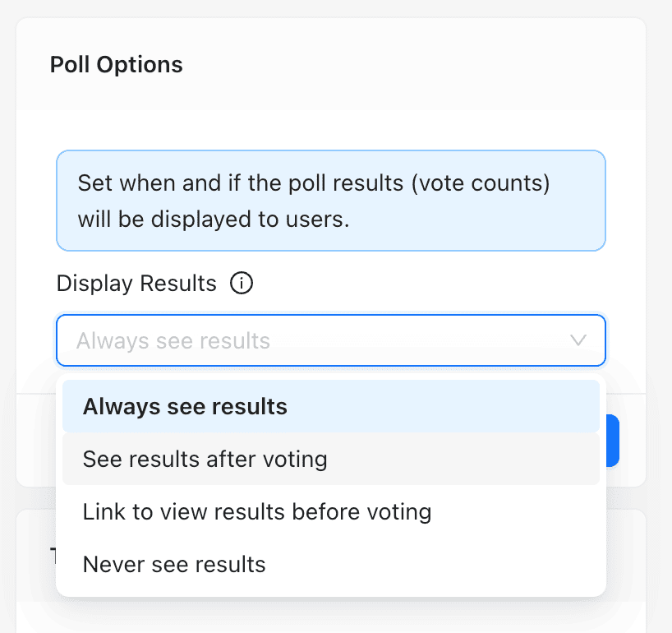Click the chevron arrow in the select box
Screen dimensions: 672x633
(x=578, y=340)
